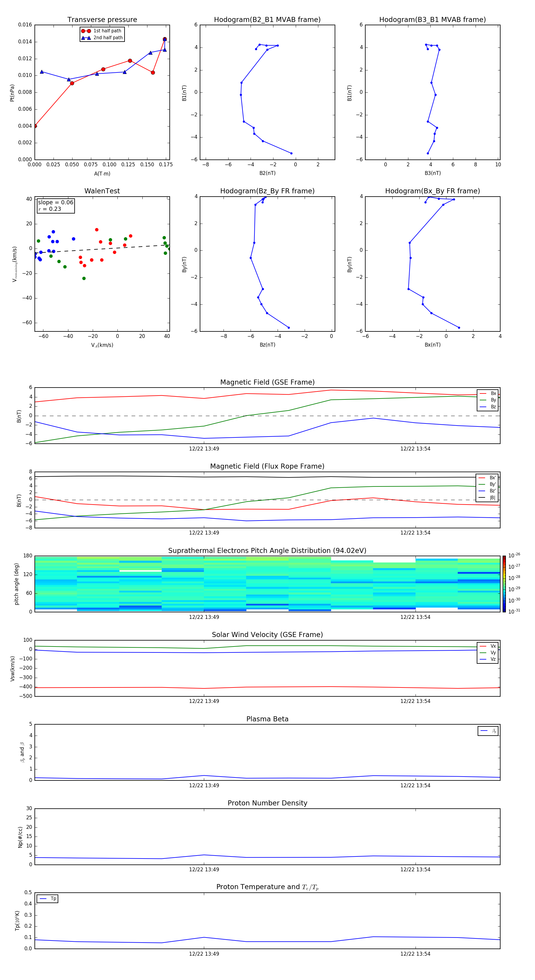The width and height of the screenshot is (535, 980).
Task: Click the B3(nT) x-axis label
Action: click(432, 173)
